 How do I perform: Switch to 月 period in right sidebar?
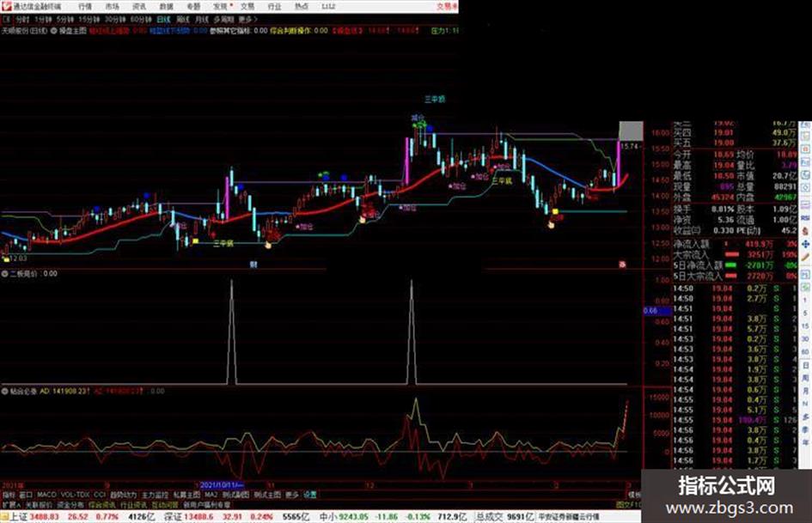pos(805,392)
